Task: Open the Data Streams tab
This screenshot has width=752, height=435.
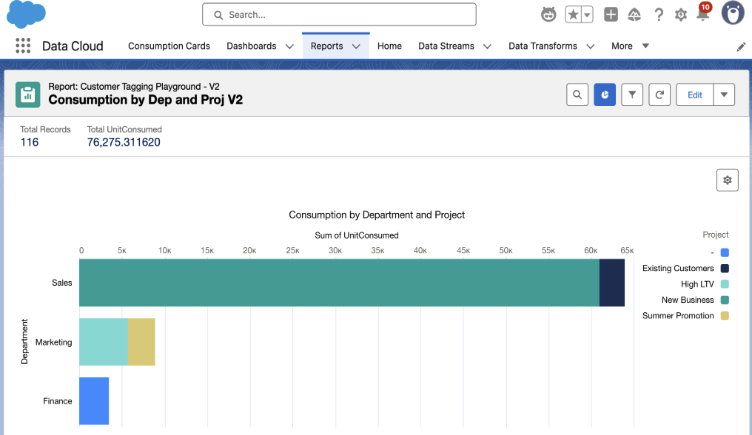Action: (x=446, y=46)
